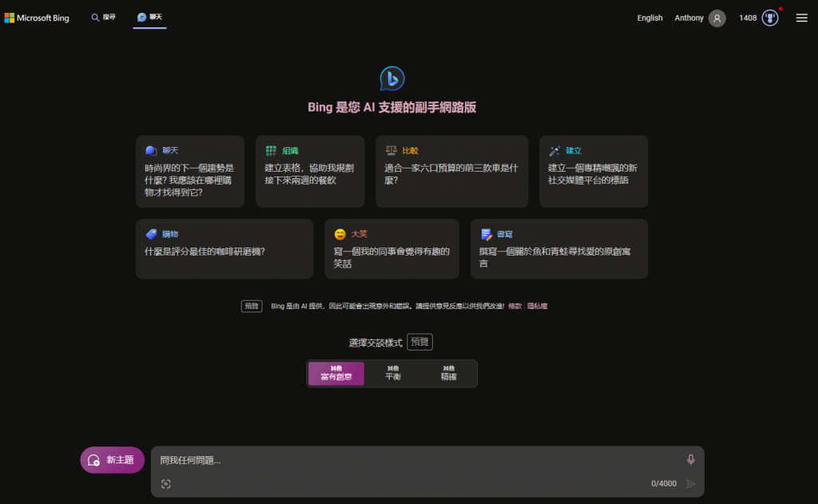Click the 購物 card title

click(170, 234)
